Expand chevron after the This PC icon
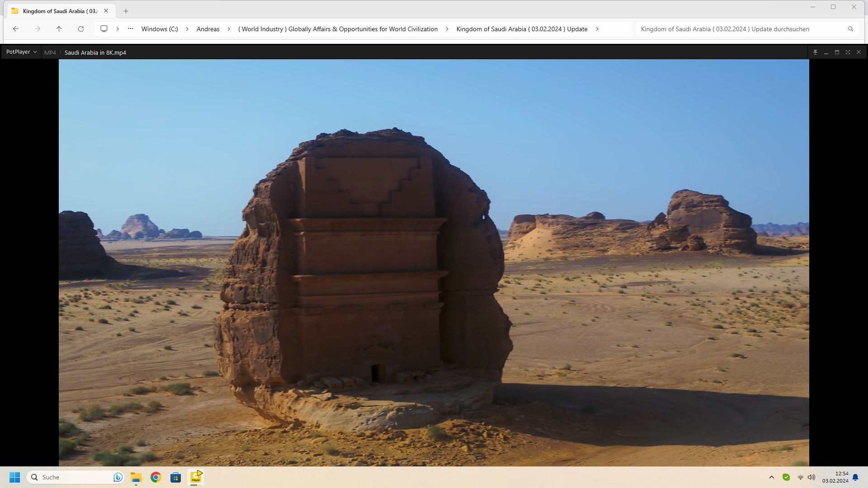 118,29
